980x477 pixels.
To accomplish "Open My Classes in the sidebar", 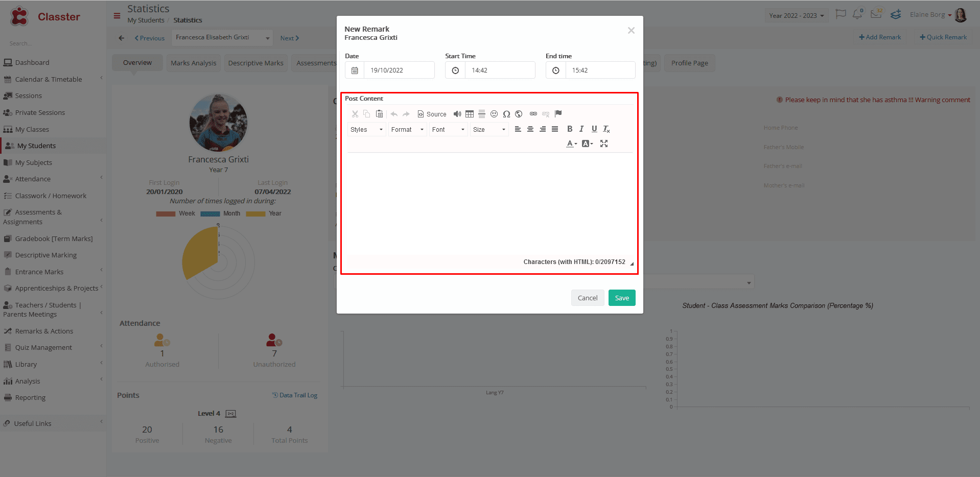I will (x=32, y=130).
